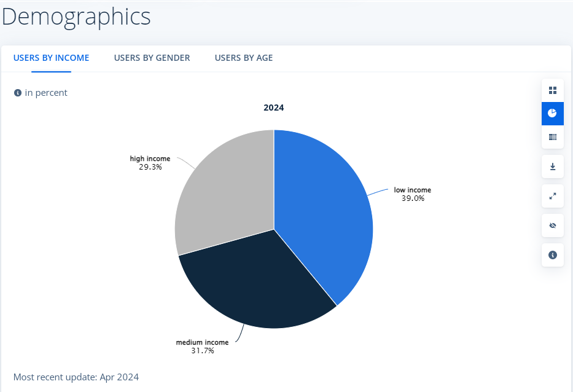Screen dimensions: 573x392
Task: Click the 'high income 29.3%' label
Action: (150, 163)
